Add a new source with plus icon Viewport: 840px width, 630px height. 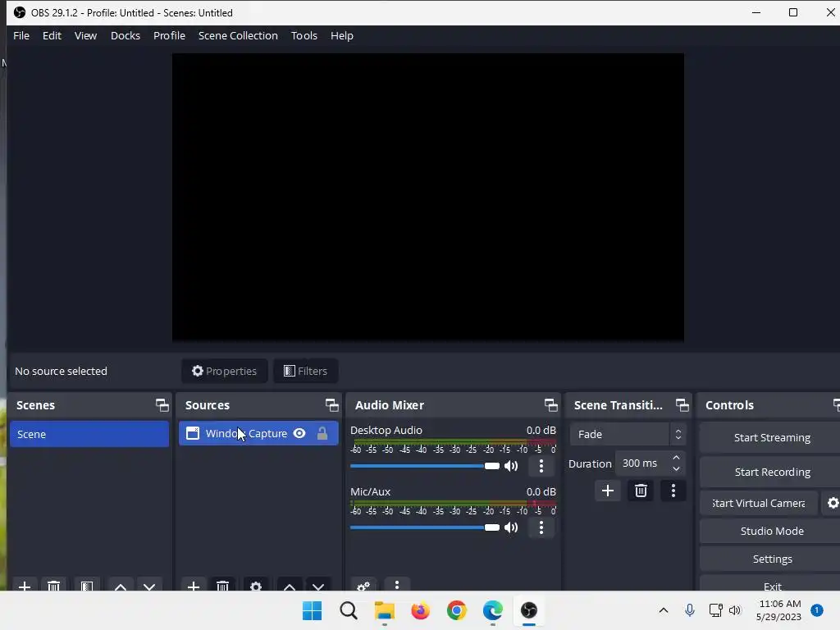click(x=194, y=586)
